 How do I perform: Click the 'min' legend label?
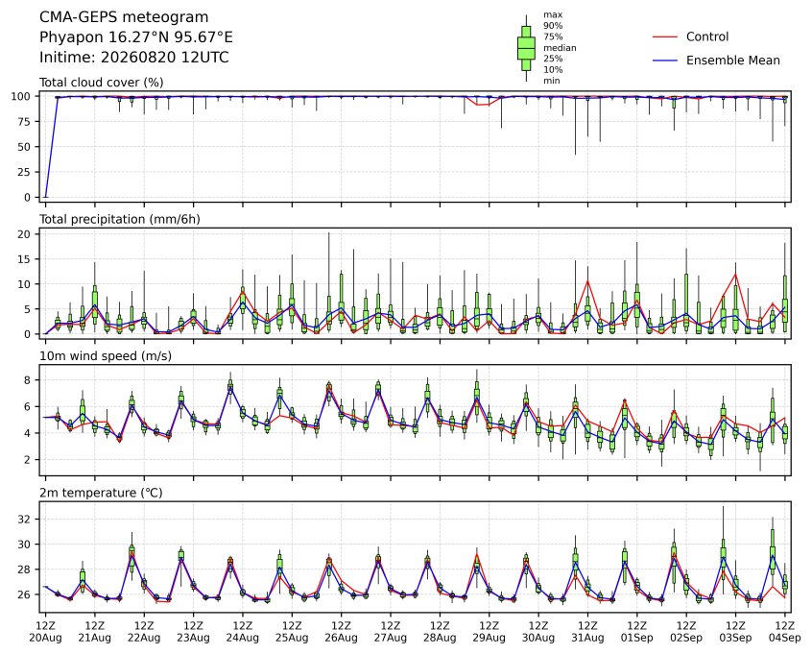tap(552, 81)
